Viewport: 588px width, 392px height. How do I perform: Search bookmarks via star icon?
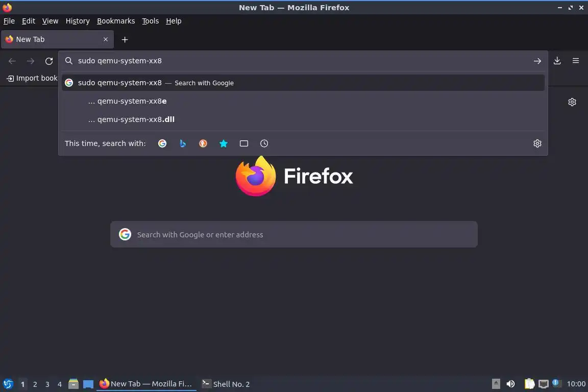(224, 143)
